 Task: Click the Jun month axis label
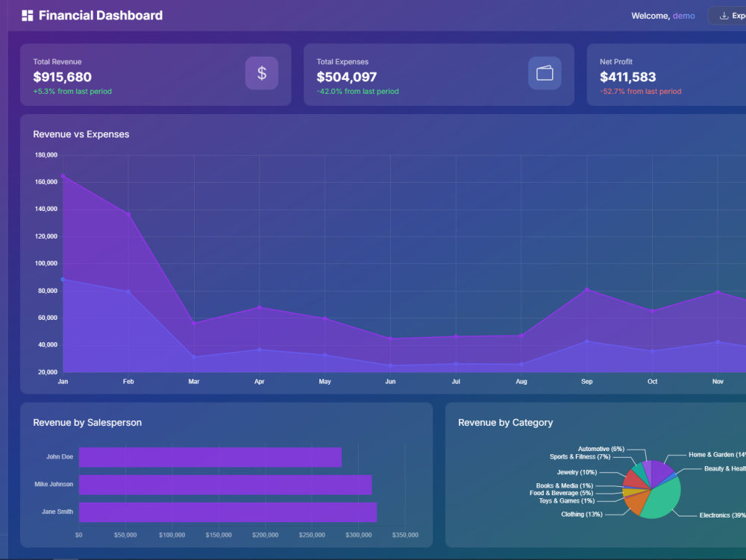tap(390, 382)
